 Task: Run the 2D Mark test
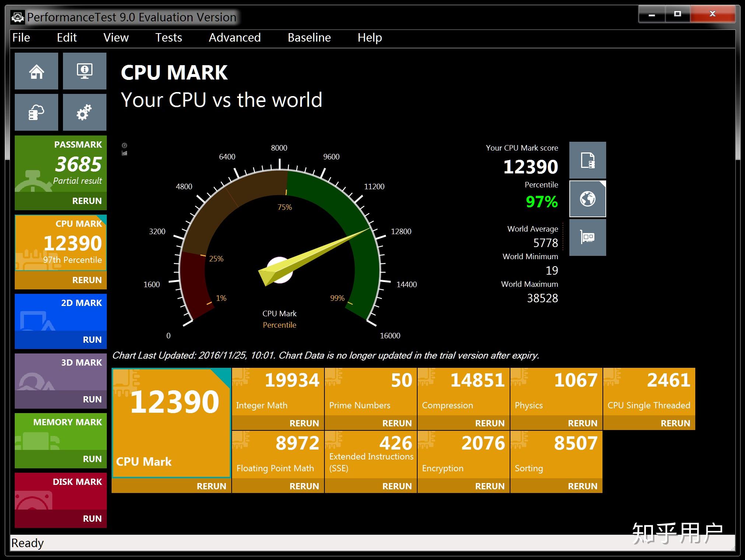pos(92,339)
